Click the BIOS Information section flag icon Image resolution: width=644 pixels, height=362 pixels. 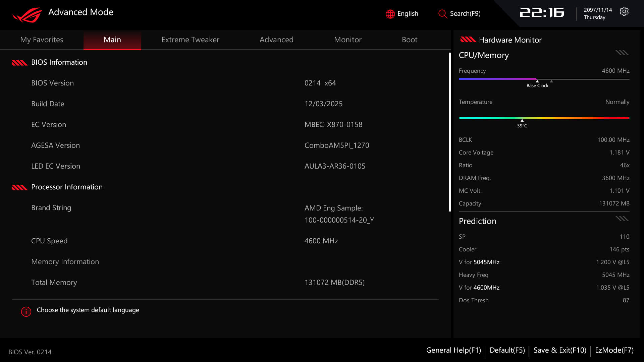pos(19,62)
